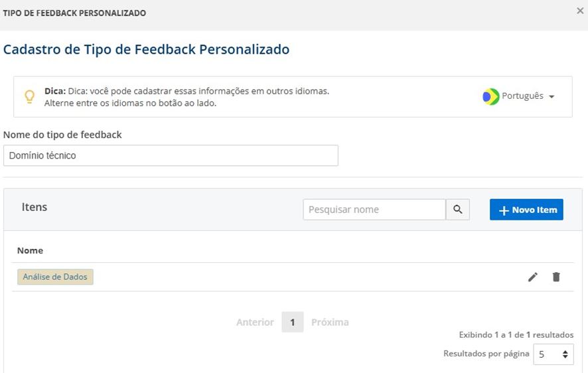Select page 1 in pagination

point(293,322)
